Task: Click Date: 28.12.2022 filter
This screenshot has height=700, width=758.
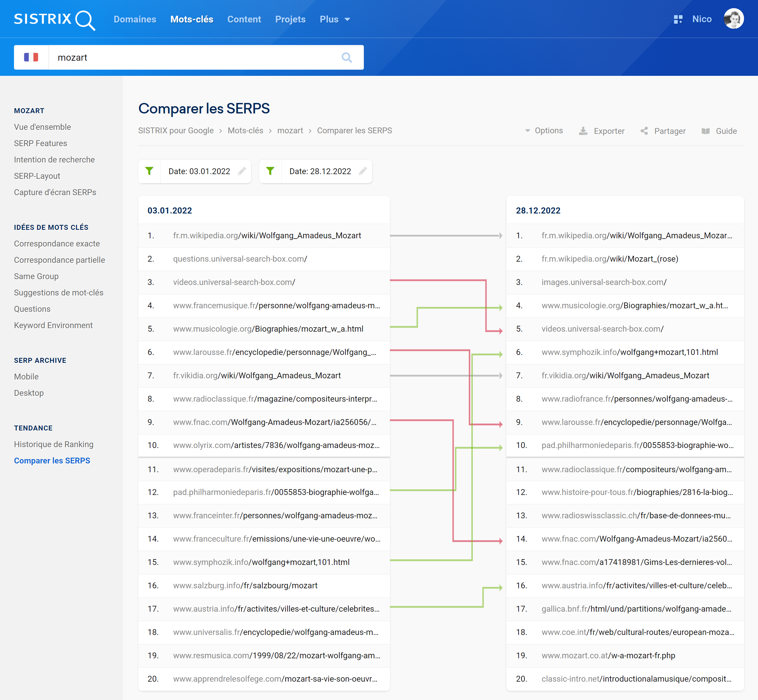Action: [x=320, y=171]
